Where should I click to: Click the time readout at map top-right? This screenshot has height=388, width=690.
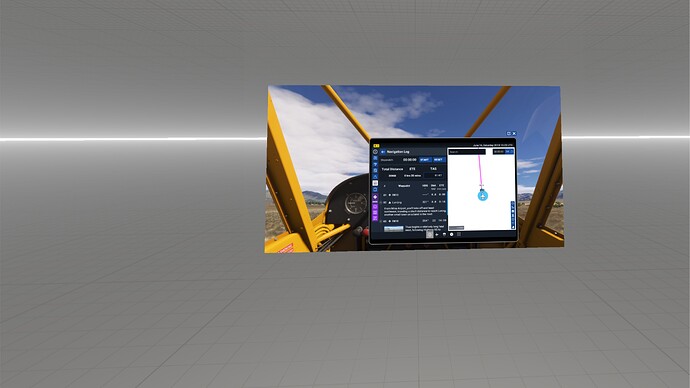click(499, 152)
